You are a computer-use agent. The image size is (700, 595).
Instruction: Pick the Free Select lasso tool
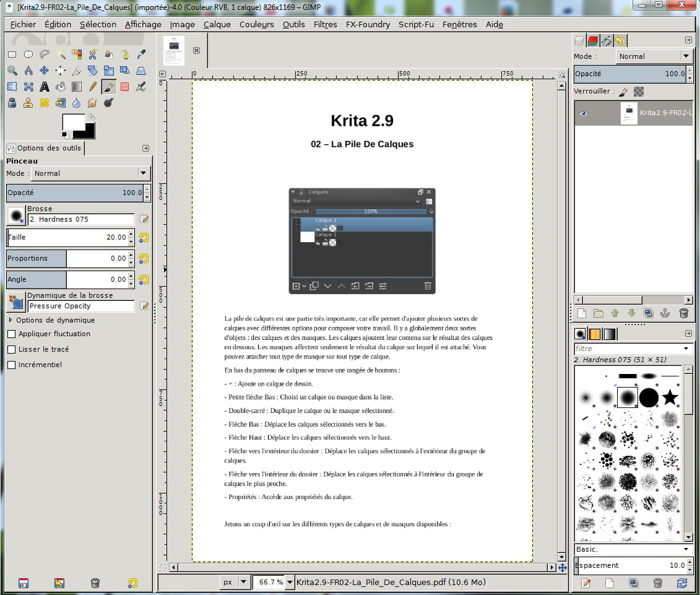pos(44,54)
